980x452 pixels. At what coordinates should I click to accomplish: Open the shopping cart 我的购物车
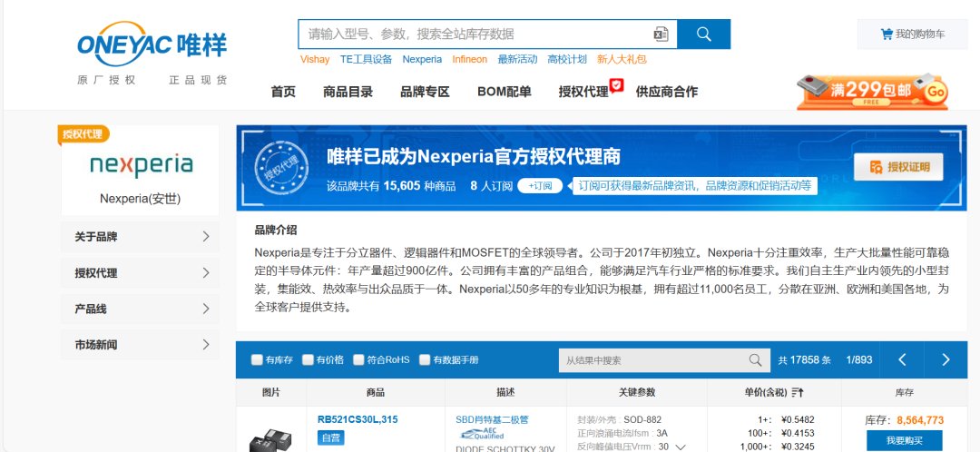pos(913,34)
